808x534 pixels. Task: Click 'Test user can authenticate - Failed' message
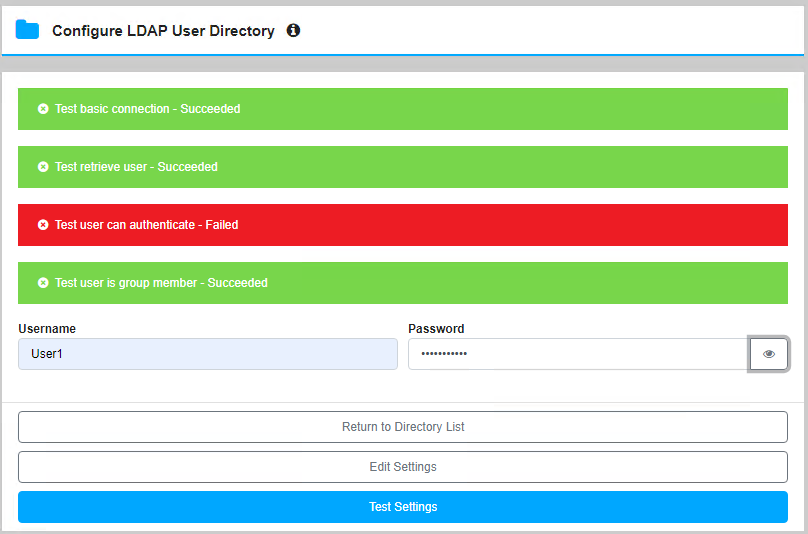(146, 225)
